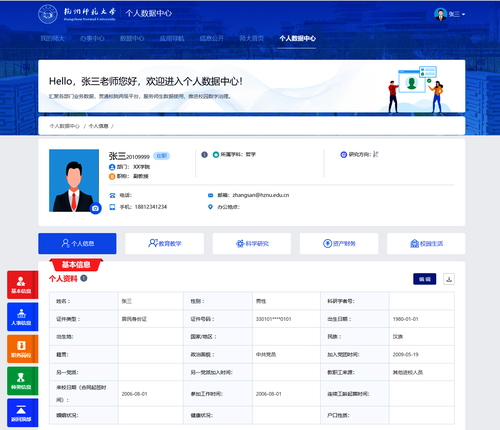Click the download icon beside 编辑 button
Screen dimensions: 500x430
tap(449, 279)
